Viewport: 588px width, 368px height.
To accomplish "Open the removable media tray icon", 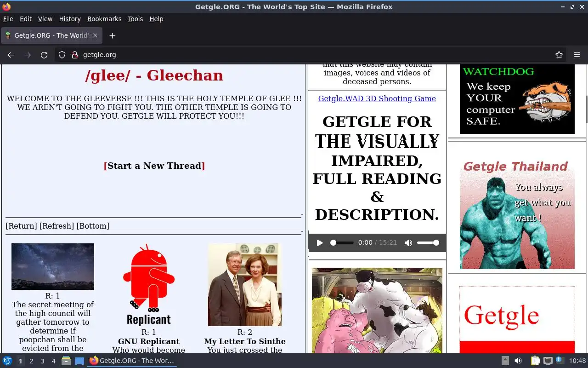I will tap(505, 361).
